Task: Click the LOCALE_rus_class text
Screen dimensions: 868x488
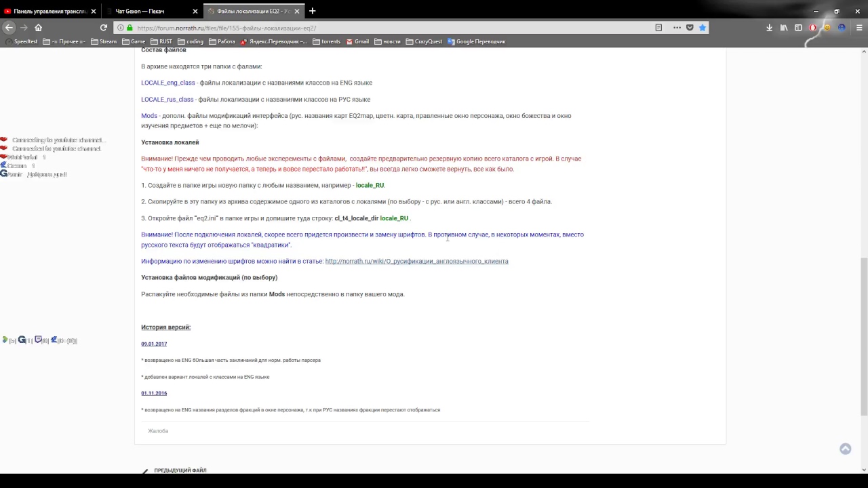Action: coord(167,100)
